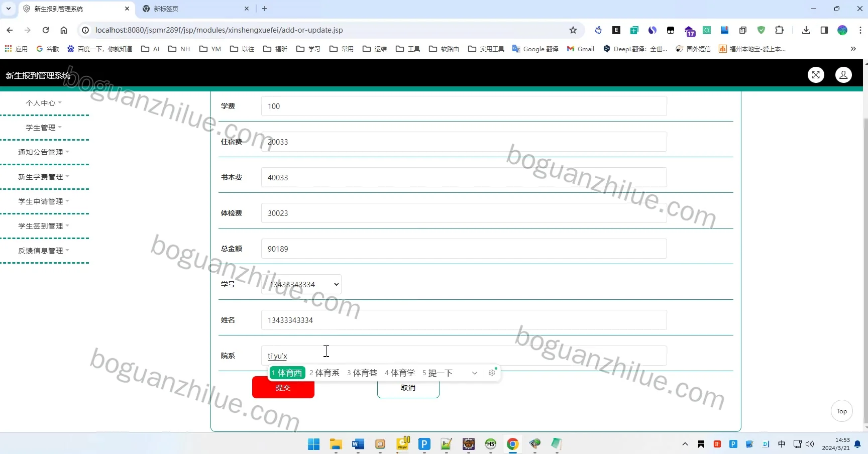This screenshot has width=868, height=454.
Task: Open volume control in system tray
Action: pyautogui.click(x=810, y=444)
